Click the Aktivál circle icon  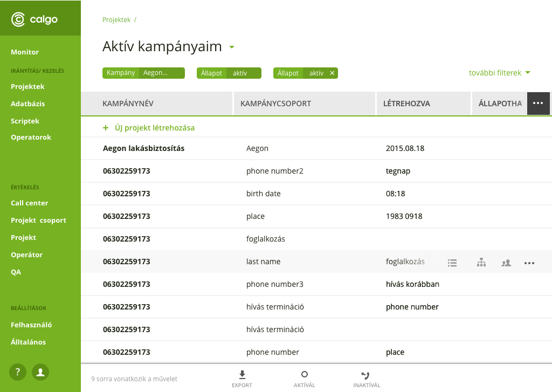[304, 375]
